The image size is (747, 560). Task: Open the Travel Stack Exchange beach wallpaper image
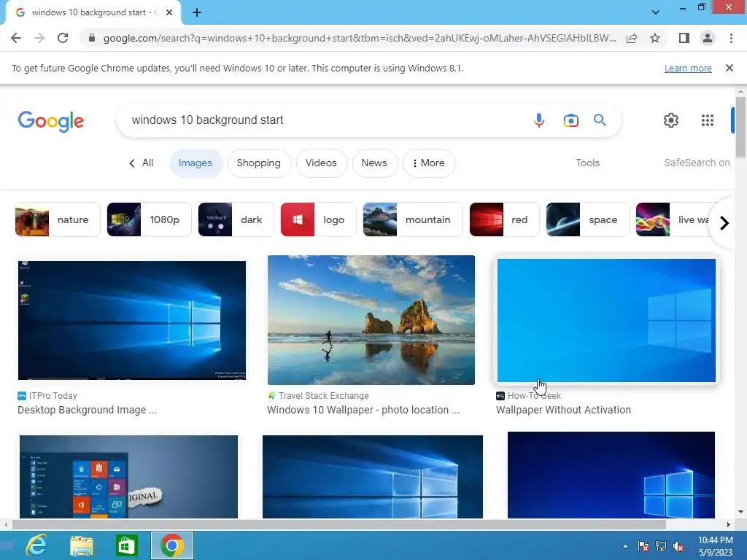(x=371, y=320)
